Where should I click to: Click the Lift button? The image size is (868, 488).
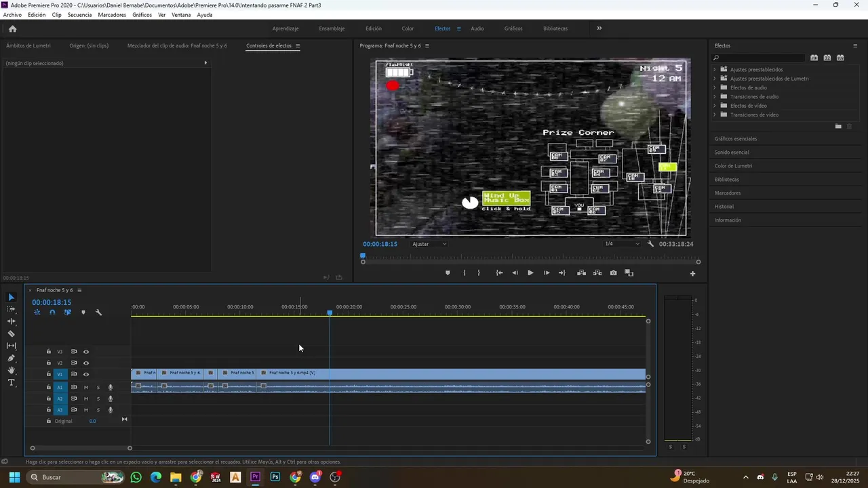point(581,273)
